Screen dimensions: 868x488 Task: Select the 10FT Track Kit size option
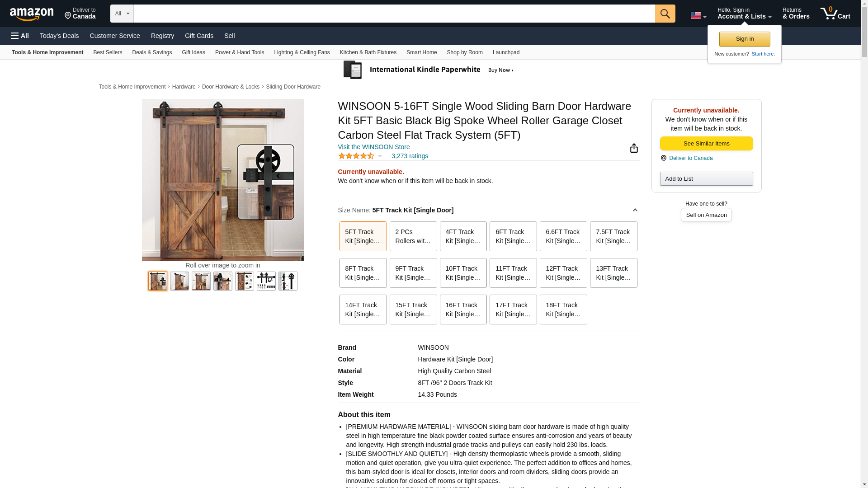point(463,273)
